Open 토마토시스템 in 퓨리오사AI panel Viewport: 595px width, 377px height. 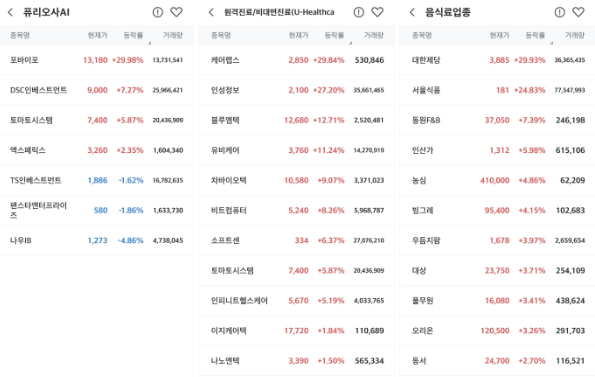(x=97, y=120)
